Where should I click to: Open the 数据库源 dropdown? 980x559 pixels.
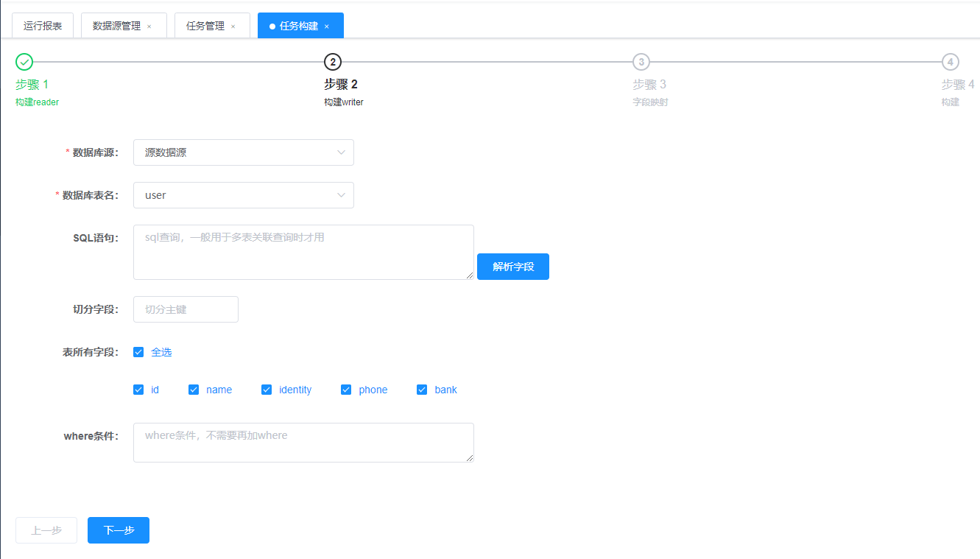(x=243, y=152)
